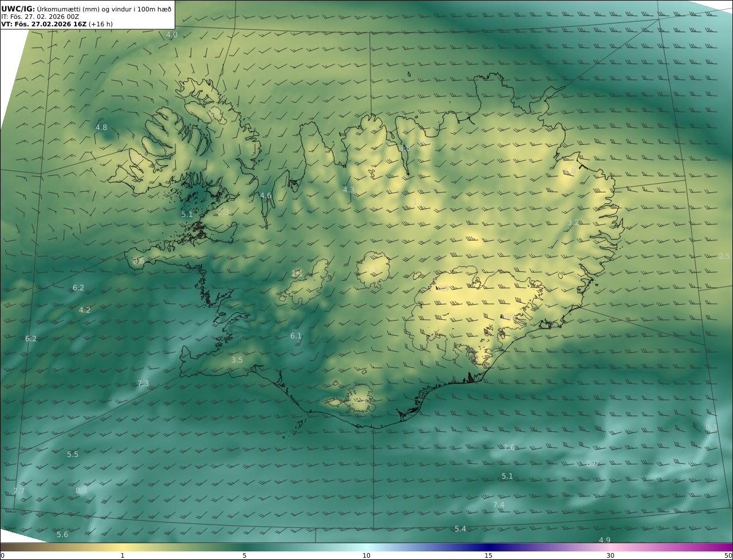Click the '4.8' value near the Westfjords
The image size is (733, 560).
[x=101, y=128]
